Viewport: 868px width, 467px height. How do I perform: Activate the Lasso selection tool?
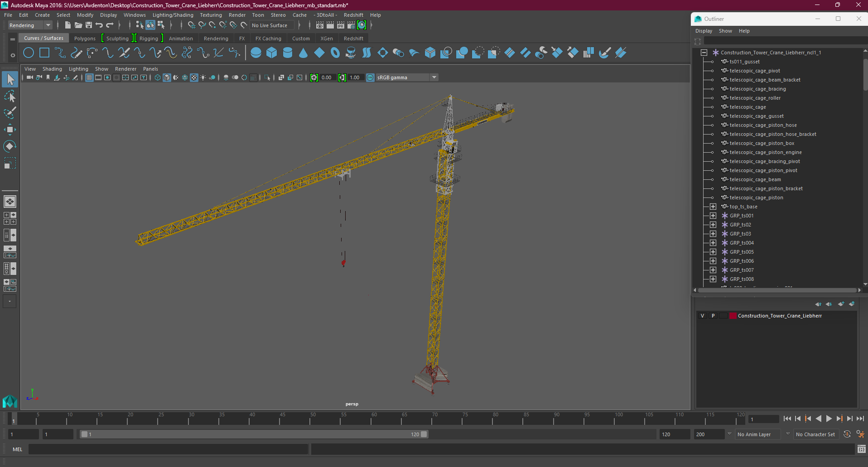pyautogui.click(x=10, y=96)
